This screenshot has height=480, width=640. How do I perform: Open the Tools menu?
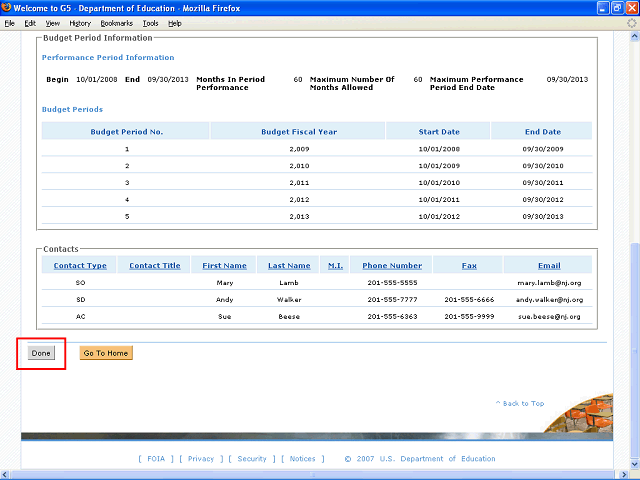[150, 22]
